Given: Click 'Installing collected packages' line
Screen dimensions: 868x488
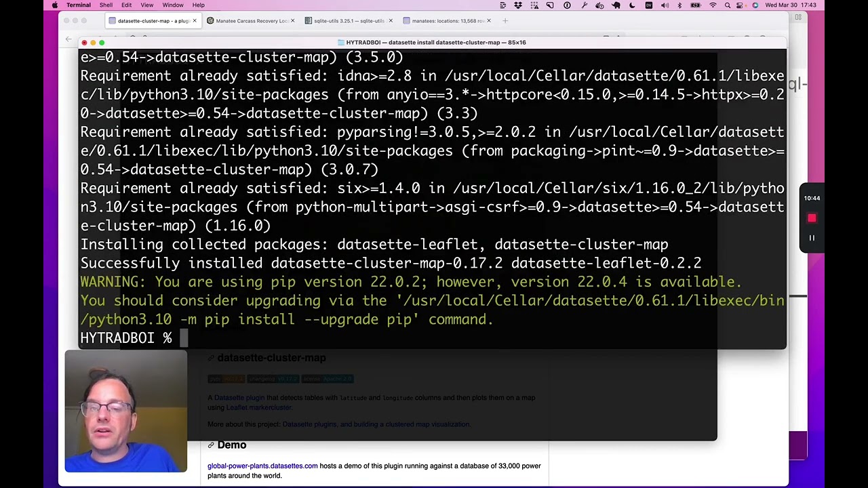Looking at the screenshot, I should 374,244.
